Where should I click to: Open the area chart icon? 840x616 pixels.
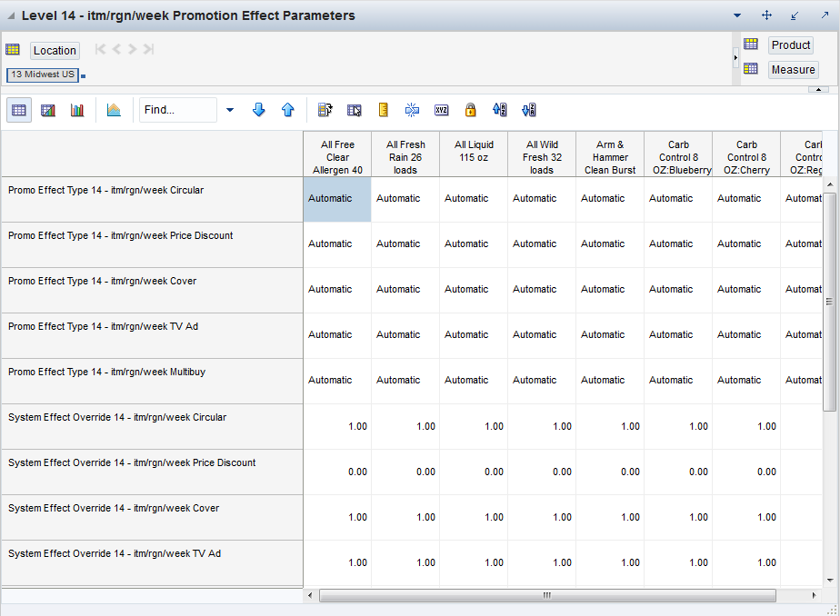(x=114, y=110)
